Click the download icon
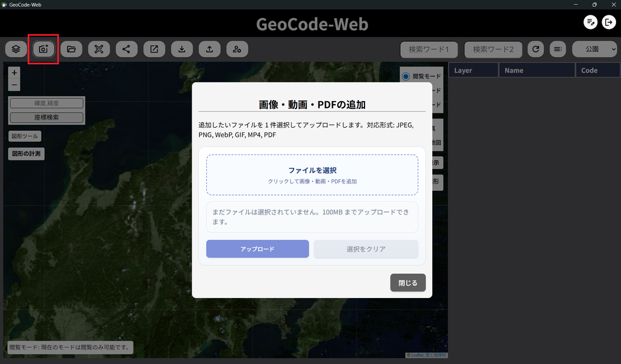Screen dimensions: 621x364 tap(182, 49)
